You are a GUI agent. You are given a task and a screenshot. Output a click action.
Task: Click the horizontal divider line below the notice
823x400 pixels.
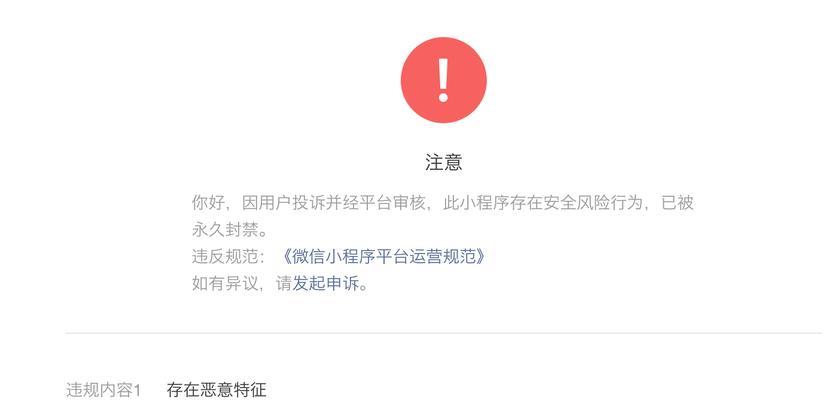444,333
